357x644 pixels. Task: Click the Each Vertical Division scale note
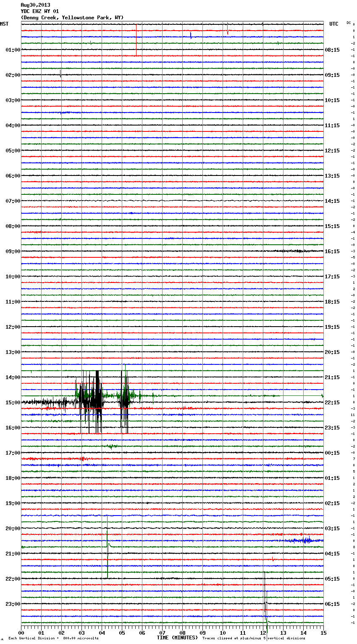tap(53, 638)
